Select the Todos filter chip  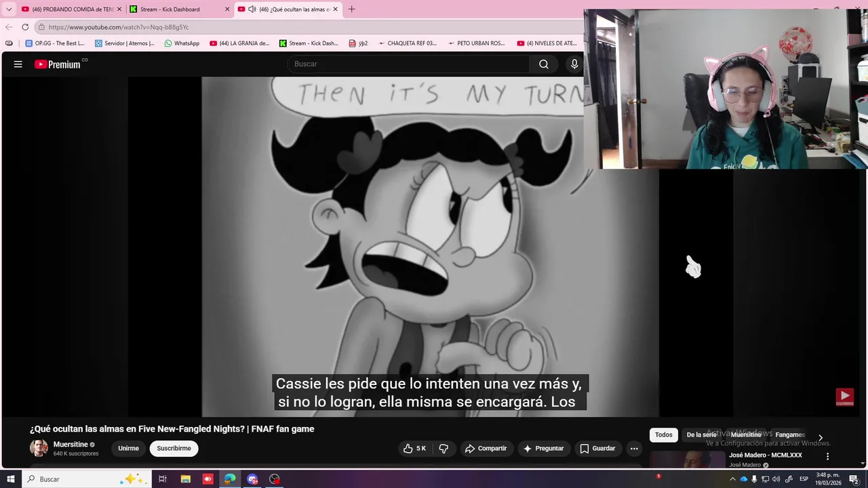coord(664,434)
